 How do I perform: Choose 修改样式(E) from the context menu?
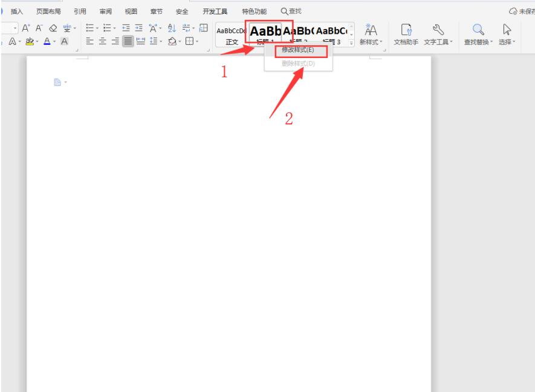tap(298, 50)
